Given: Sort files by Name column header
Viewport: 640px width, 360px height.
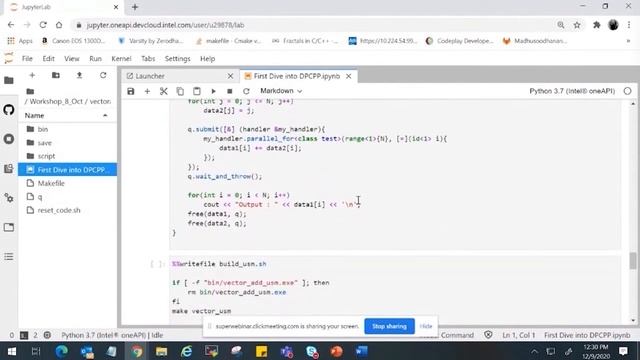Looking at the screenshot, I should coord(67,116).
